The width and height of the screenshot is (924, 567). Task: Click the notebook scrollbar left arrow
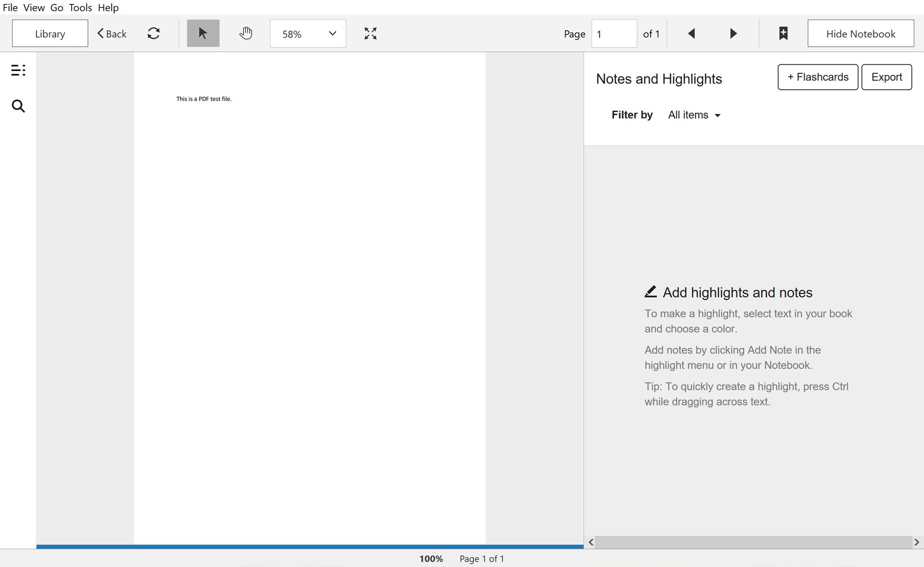point(591,542)
